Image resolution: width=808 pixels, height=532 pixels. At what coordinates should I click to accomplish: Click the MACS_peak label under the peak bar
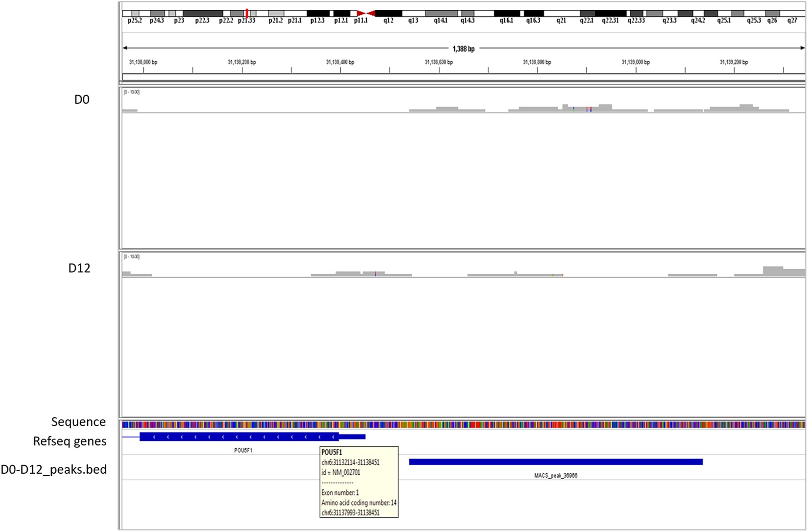(556, 476)
